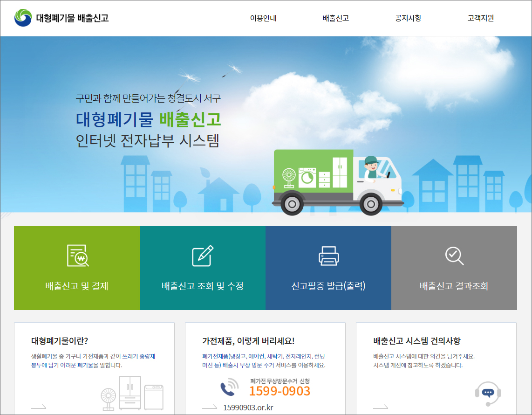
Task: Click the headset chat bubble icon
Action: [488, 394]
